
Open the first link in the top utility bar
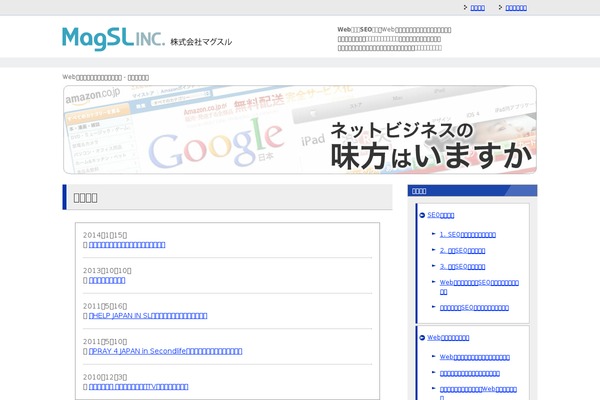click(x=477, y=8)
